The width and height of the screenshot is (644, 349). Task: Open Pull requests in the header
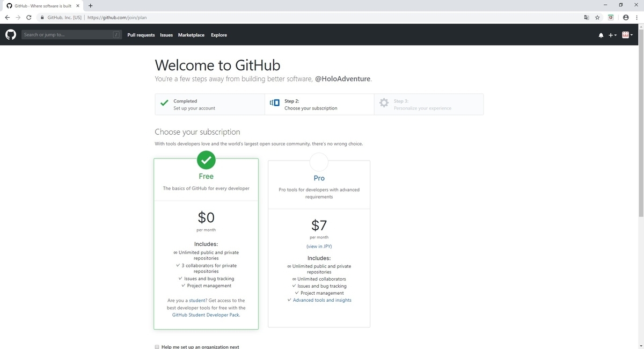point(141,35)
